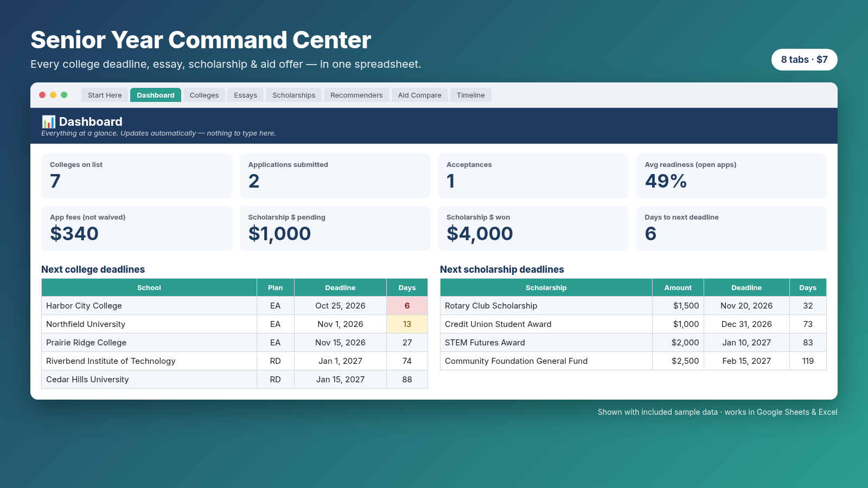This screenshot has height=488, width=868.
Task: Select the Applications submitted card
Action: pyautogui.click(x=335, y=176)
